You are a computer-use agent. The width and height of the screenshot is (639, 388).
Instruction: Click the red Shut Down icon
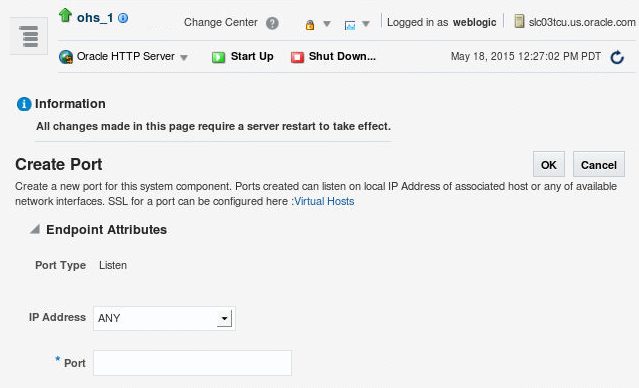click(297, 57)
